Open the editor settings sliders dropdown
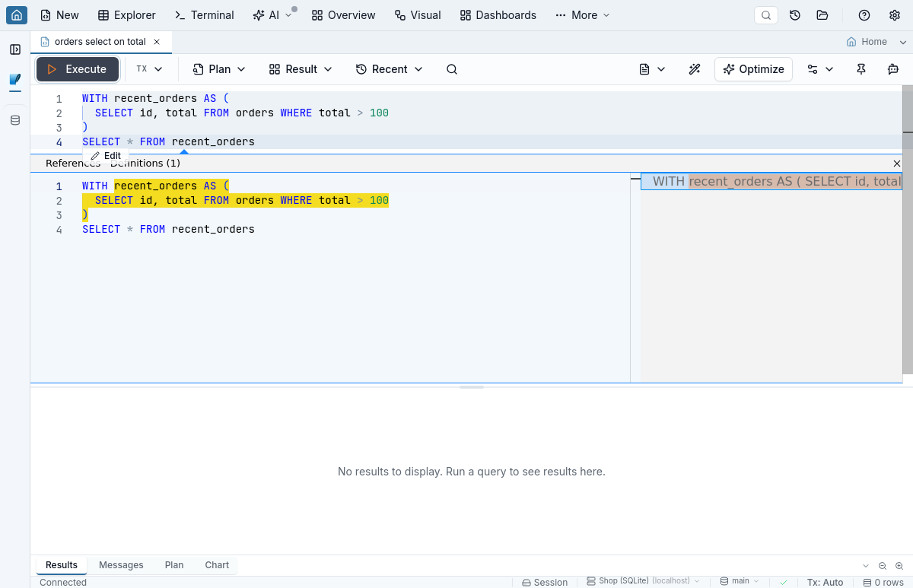Screen dimensions: 913x588 point(820,69)
